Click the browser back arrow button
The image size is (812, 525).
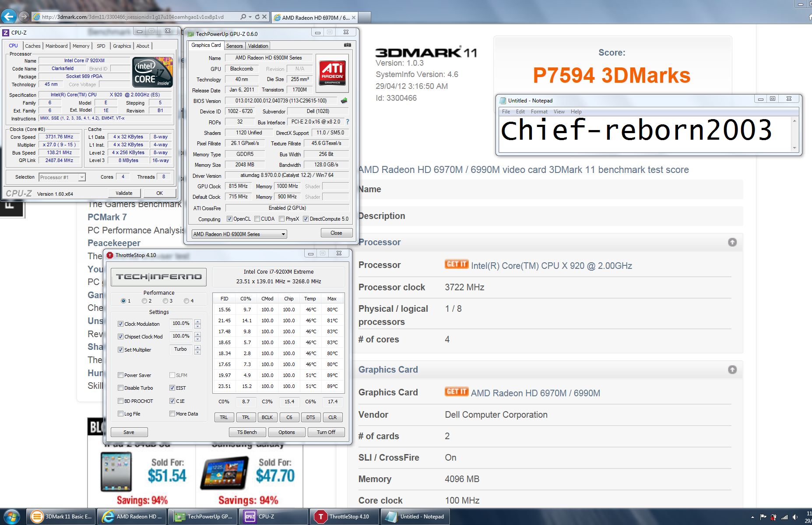click(9, 17)
